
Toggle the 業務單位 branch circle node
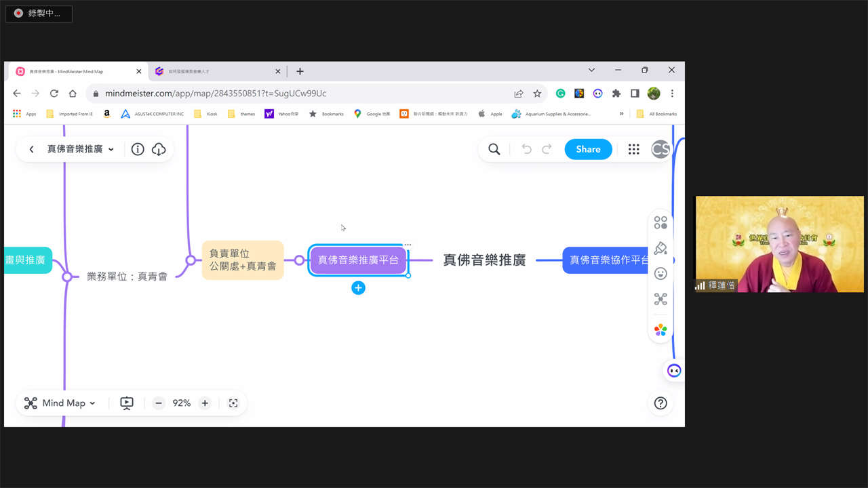pyautogui.click(x=66, y=277)
